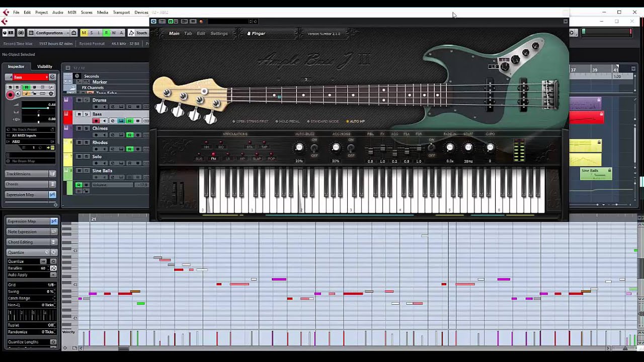Click the W write-all toolbar button
Image resolution: width=644 pixels, height=362 pixels.
point(114,33)
